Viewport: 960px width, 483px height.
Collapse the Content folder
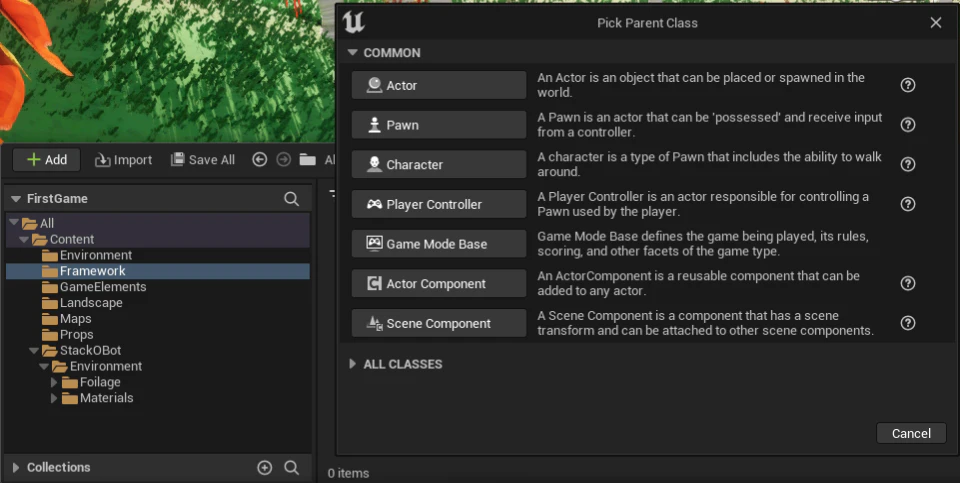(x=24, y=239)
